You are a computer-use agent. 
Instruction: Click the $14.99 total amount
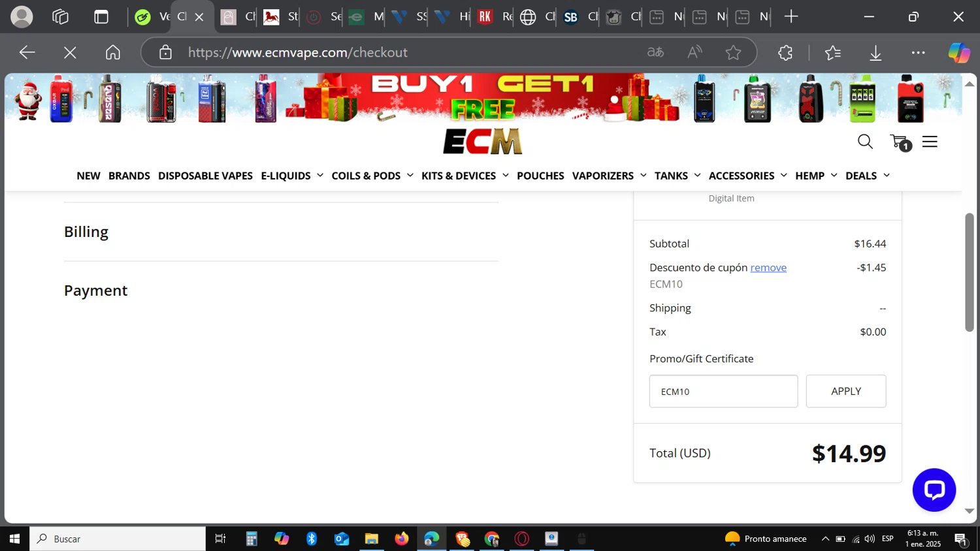point(849,453)
